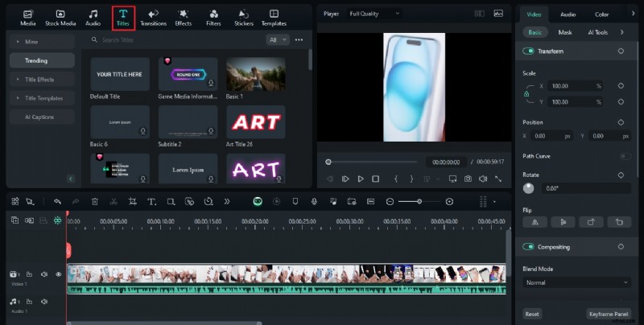
Task: Expand the Title Effects category
Action: (x=42, y=79)
